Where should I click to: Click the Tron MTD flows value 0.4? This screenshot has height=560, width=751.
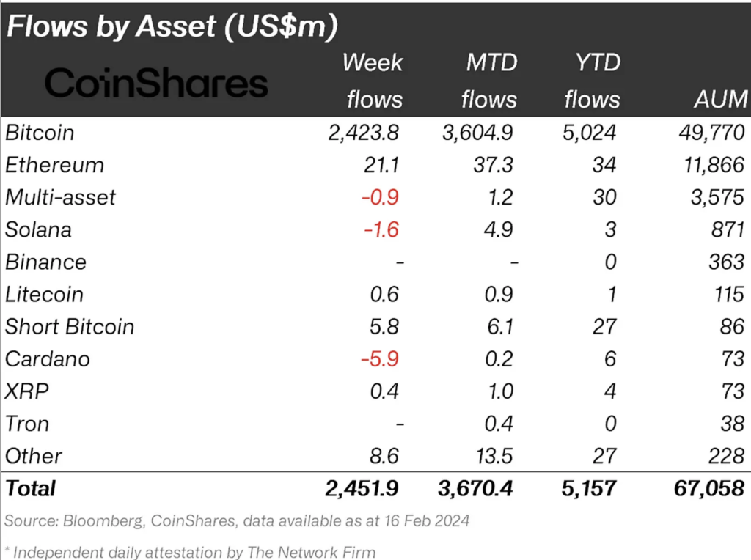tap(499, 424)
